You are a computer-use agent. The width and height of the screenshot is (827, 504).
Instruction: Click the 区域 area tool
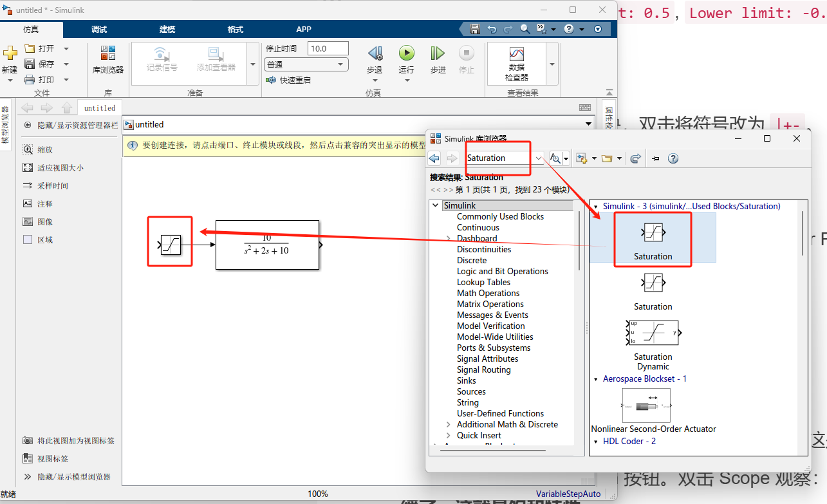coord(28,239)
